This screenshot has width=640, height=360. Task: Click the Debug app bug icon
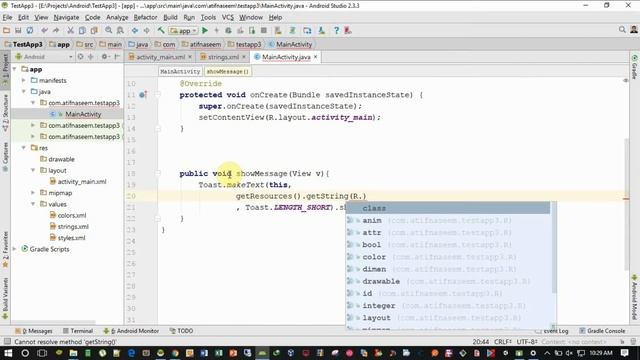(x=228, y=31)
